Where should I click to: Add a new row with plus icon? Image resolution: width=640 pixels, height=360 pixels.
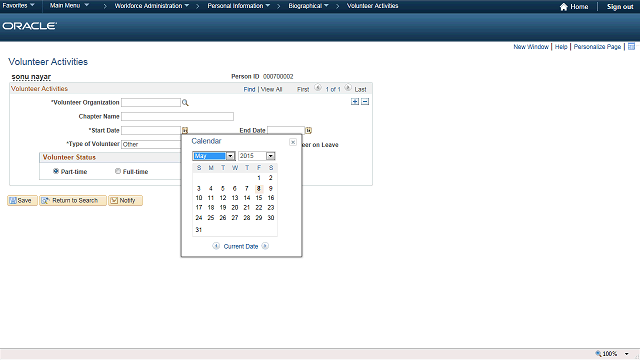(355, 102)
